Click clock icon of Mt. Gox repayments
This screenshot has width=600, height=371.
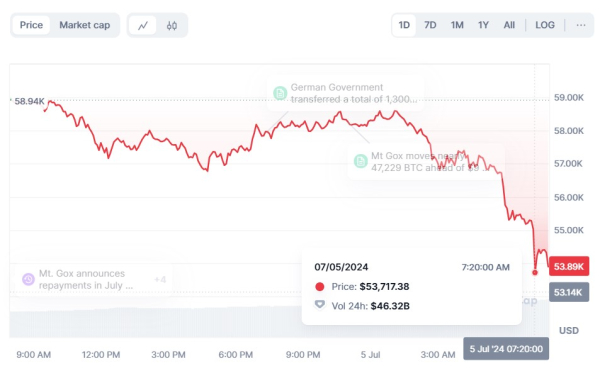click(x=28, y=279)
